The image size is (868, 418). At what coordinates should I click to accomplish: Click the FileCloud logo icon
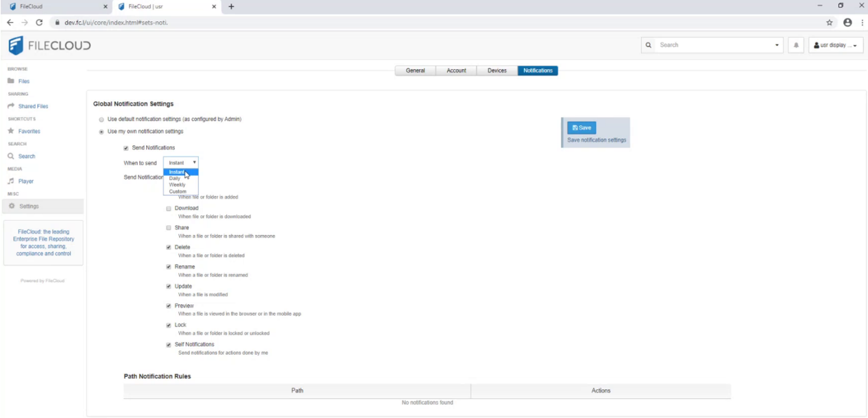[16, 45]
